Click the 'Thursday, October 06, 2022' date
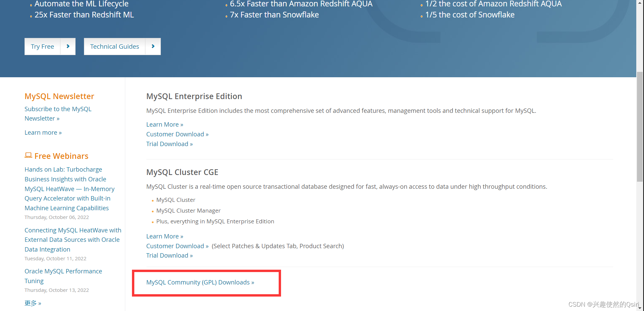The width and height of the screenshot is (644, 311). pos(57,217)
